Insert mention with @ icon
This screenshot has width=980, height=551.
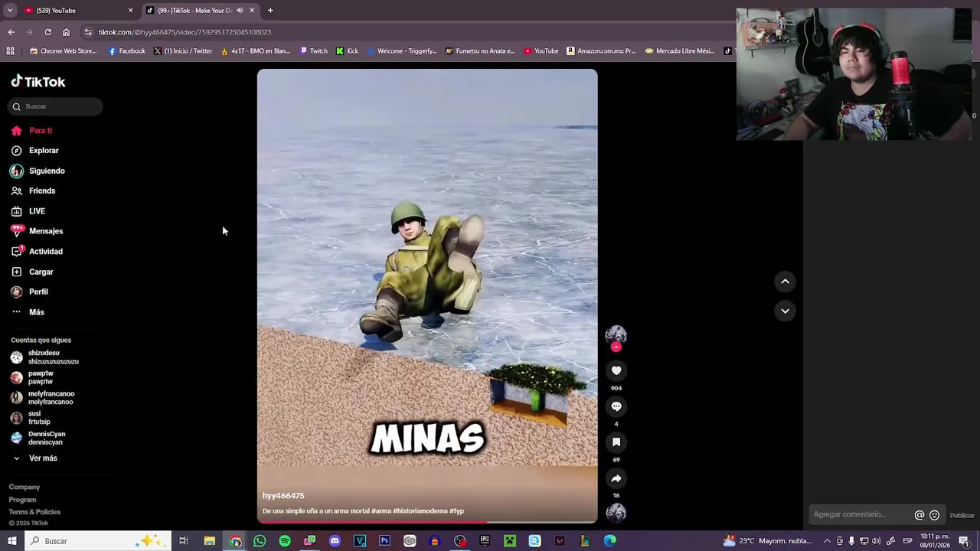pos(920,515)
